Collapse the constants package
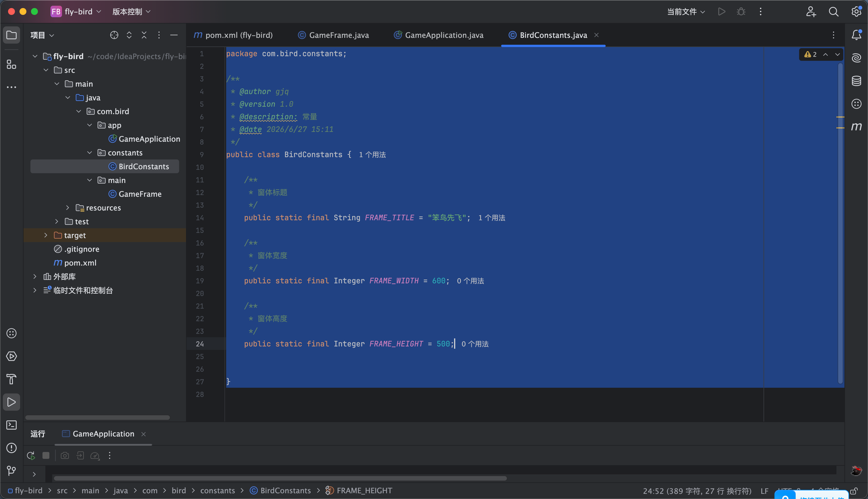This screenshot has height=499, width=868. (x=90, y=153)
